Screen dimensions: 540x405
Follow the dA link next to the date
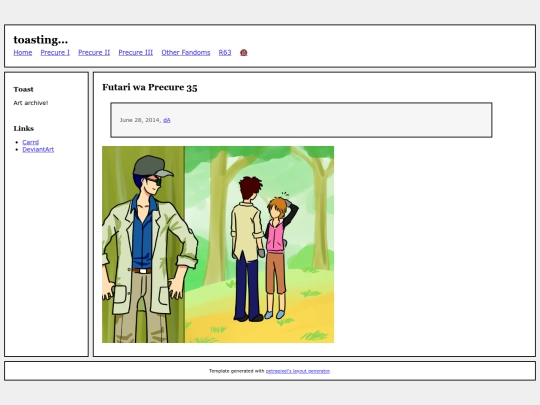point(167,120)
